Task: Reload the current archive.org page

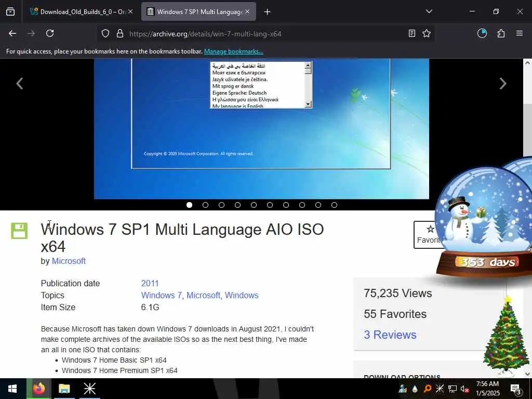Action: pos(50,33)
